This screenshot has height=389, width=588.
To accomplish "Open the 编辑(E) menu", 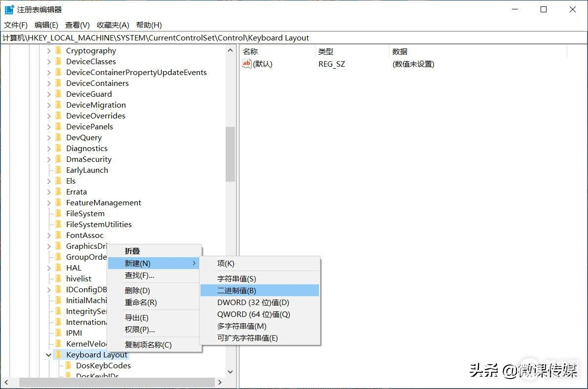I will [46, 25].
